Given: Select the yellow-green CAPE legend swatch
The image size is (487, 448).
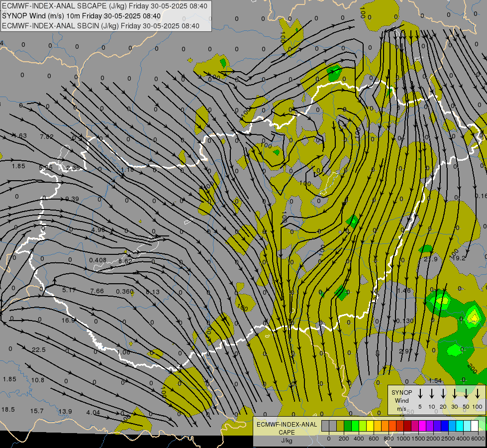Looking at the screenshot, I should coord(363,426).
